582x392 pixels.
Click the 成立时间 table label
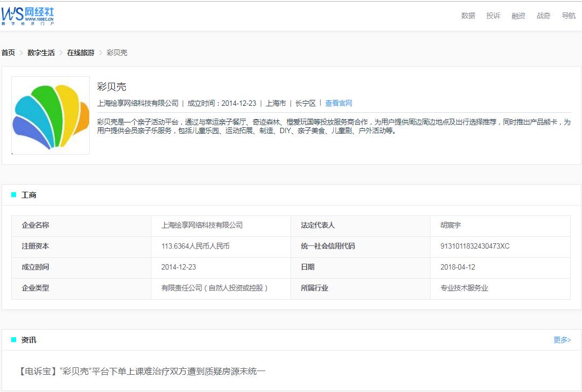(35, 267)
